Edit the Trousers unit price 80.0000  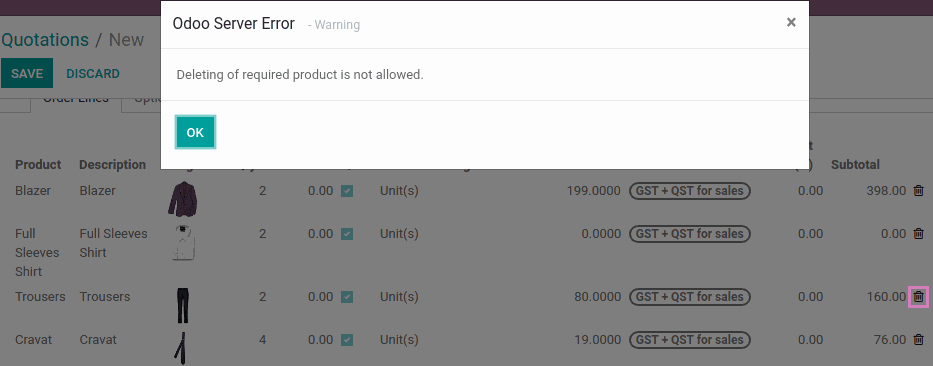(x=597, y=296)
